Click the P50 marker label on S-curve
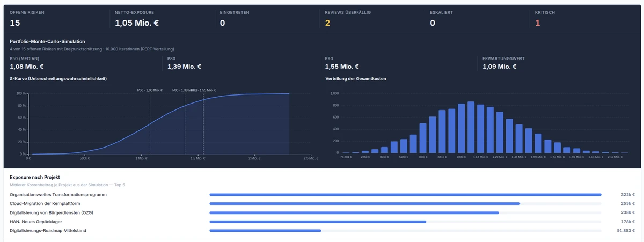644x242 pixels. coord(150,90)
